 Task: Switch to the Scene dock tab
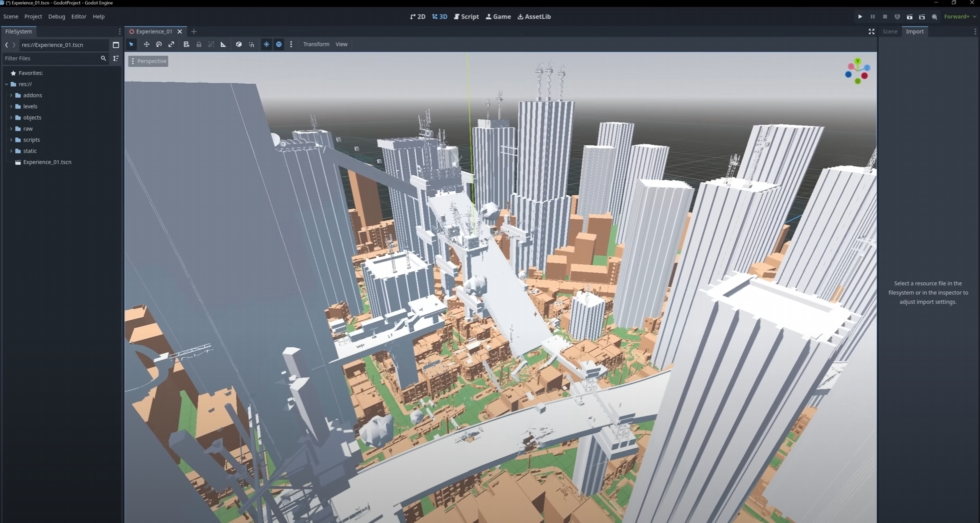pos(890,31)
